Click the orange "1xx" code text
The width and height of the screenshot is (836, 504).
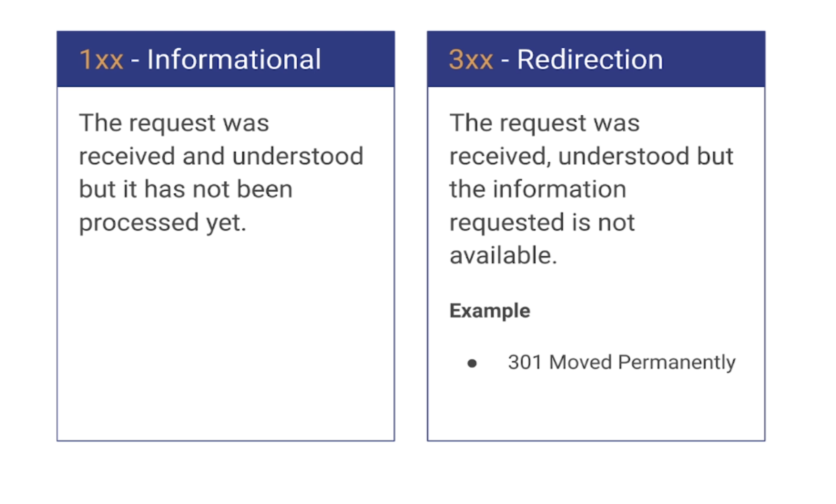coord(101,60)
